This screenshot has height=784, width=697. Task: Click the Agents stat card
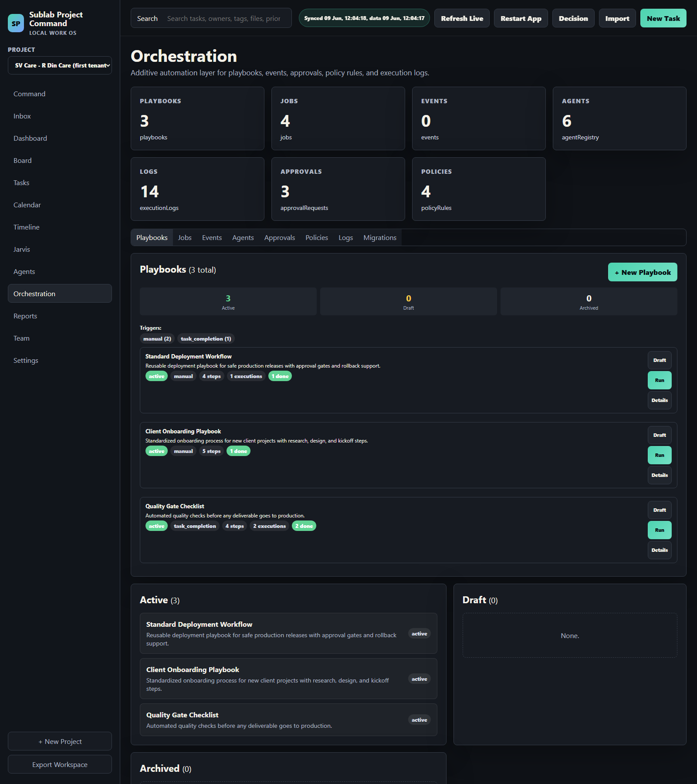pos(619,118)
